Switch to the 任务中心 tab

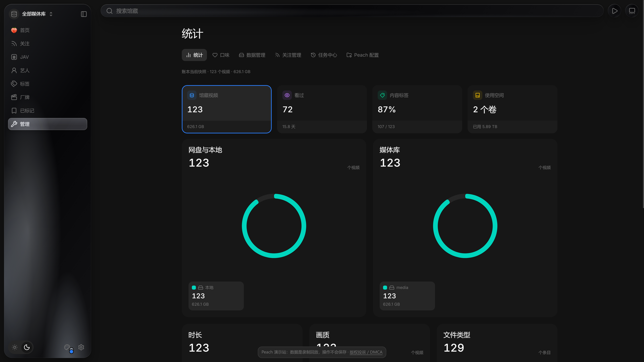[x=324, y=55]
